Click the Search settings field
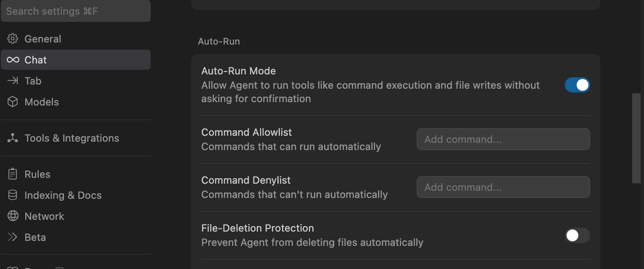The width and height of the screenshot is (644, 269). tap(76, 11)
